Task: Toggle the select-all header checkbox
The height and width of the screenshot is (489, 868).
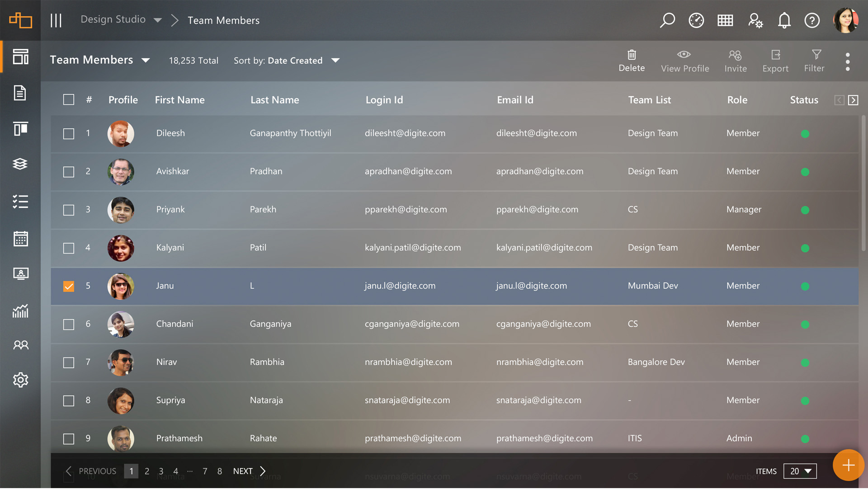Action: click(x=69, y=100)
